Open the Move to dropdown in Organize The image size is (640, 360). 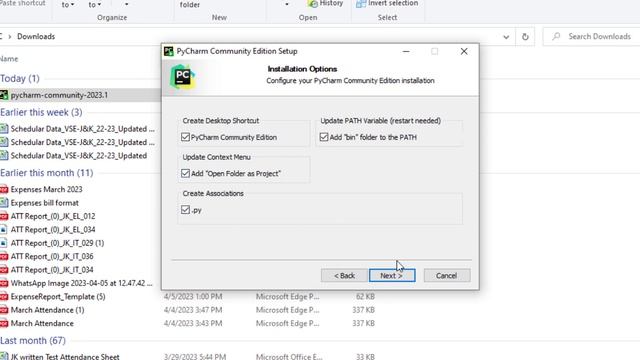click(x=68, y=5)
